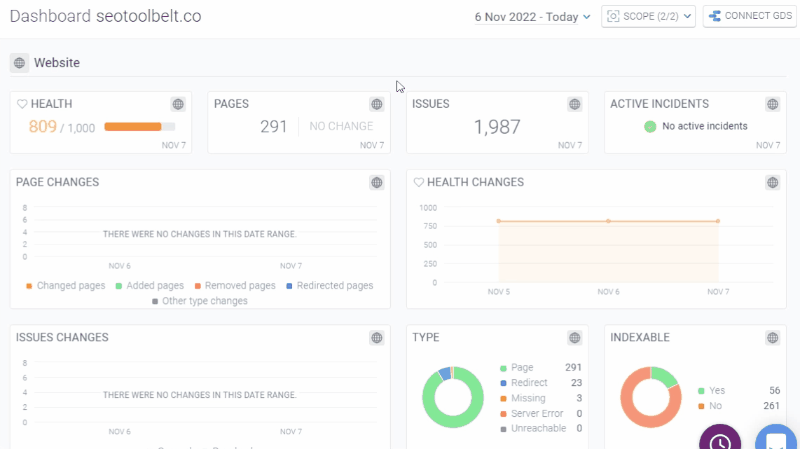Toggle Added pages legend item
Screen dimensions: 800x449
[149, 286]
